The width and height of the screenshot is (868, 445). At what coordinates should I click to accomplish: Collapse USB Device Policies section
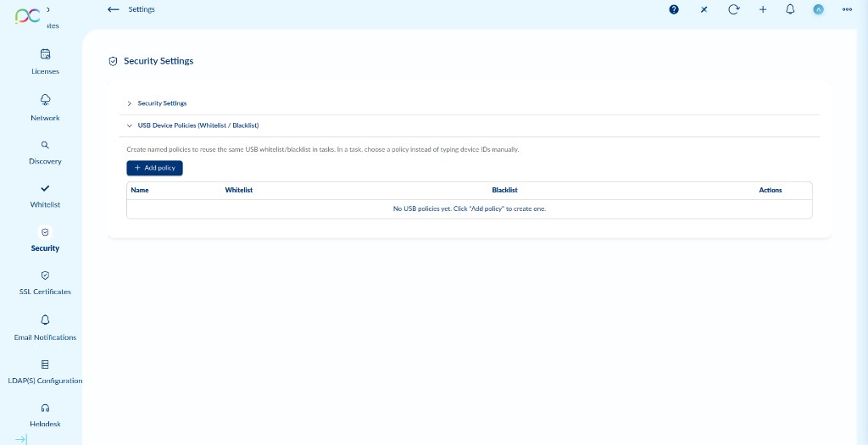(198, 125)
